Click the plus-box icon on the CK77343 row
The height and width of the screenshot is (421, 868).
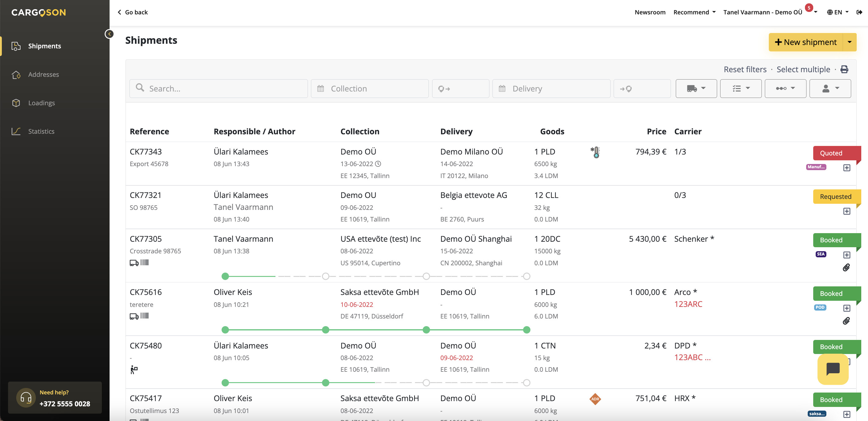point(847,168)
